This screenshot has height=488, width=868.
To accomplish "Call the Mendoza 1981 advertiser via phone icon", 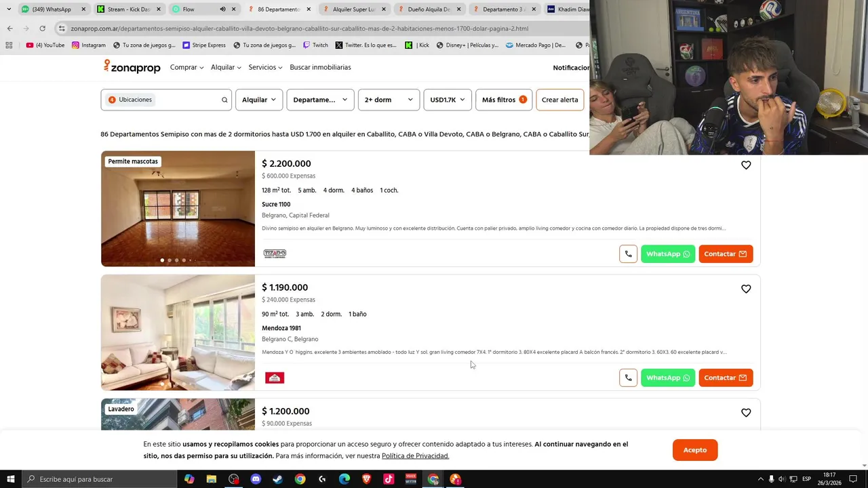I will point(628,378).
